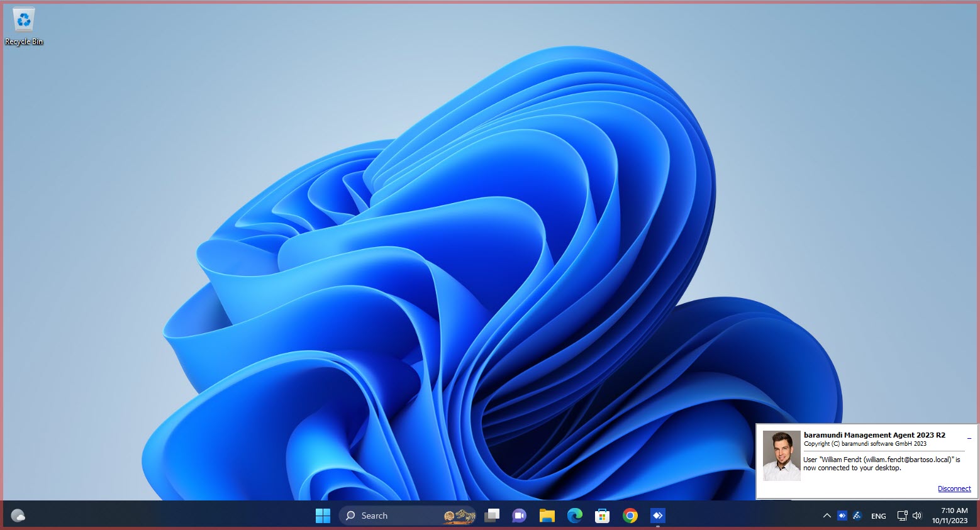
Task: Open the Windows Start menu
Action: click(323, 516)
